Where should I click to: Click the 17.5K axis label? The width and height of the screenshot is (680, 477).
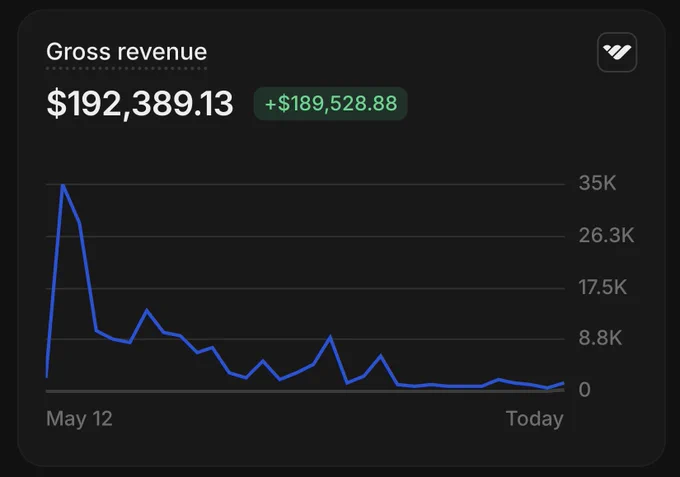[x=602, y=287]
